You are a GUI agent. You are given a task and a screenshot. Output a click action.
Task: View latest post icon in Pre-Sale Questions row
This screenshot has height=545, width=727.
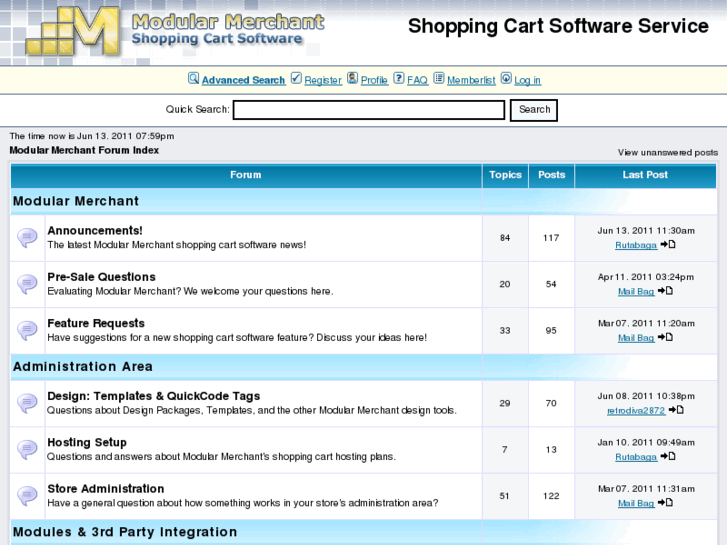pyautogui.click(x=665, y=291)
